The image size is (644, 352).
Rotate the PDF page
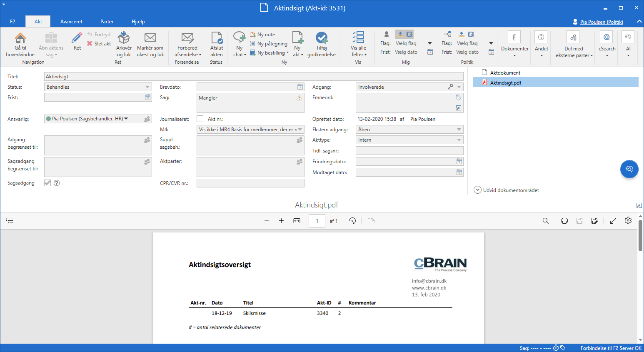pos(352,221)
